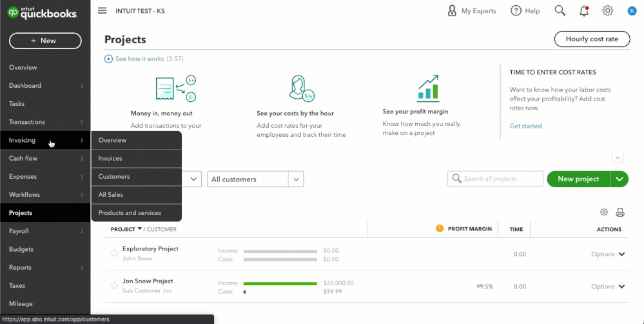Expand the Dashboard submenu

coord(82,86)
